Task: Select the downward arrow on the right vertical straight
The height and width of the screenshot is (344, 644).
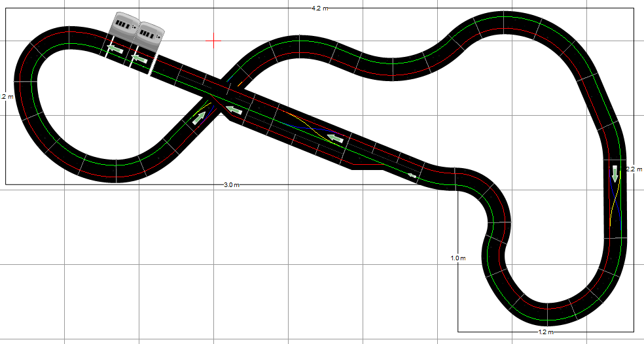Action: 615,174
